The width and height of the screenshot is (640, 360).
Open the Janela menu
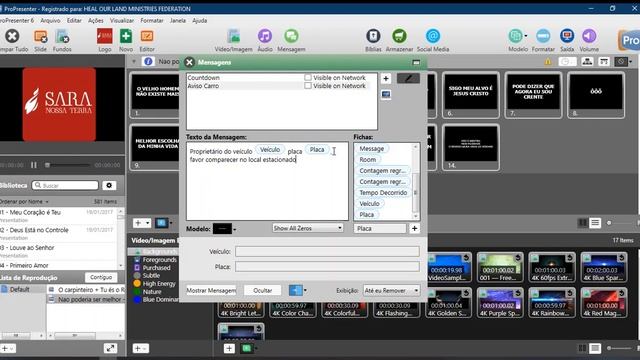coord(178,20)
